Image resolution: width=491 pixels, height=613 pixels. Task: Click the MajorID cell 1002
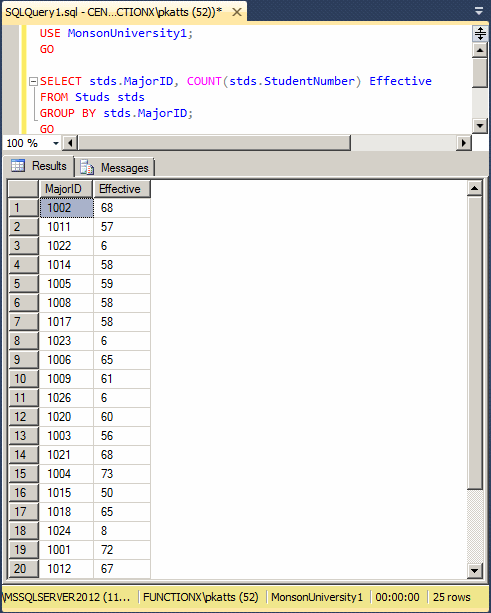[x=66, y=208]
